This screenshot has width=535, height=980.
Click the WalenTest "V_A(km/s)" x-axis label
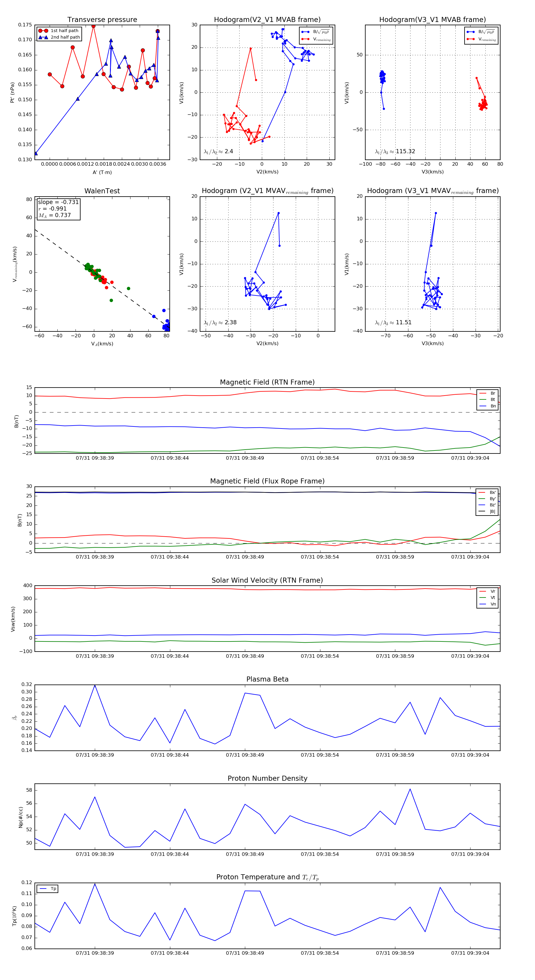[x=102, y=344]
